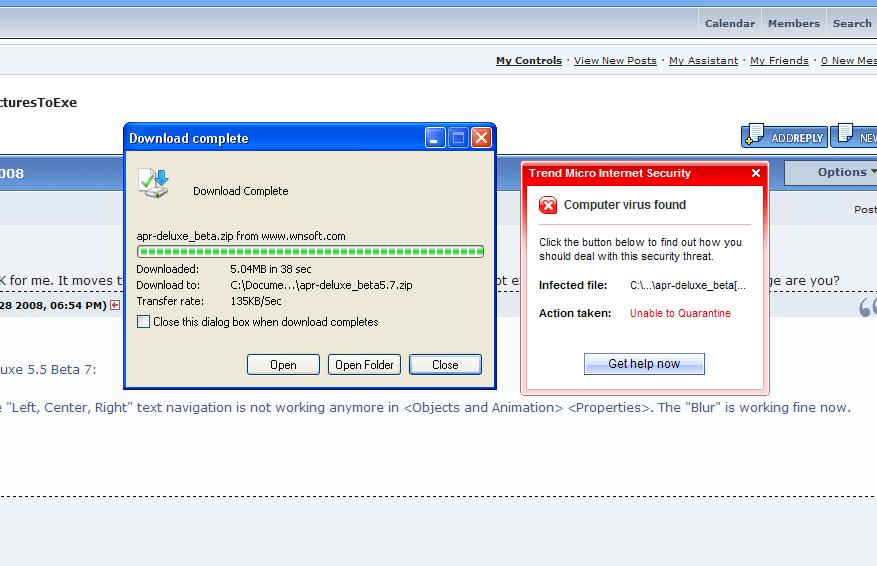Click Open Folder in download dialog

pyautogui.click(x=364, y=365)
